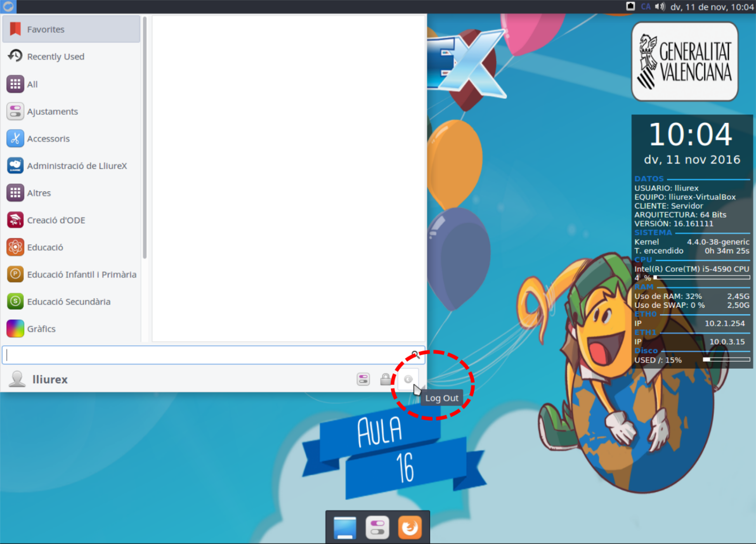The width and height of the screenshot is (756, 544).
Task: Open the Educació Secundària category
Action: click(x=71, y=302)
